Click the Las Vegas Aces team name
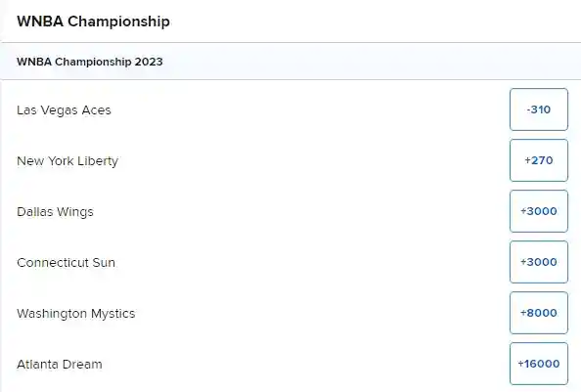 coord(64,109)
